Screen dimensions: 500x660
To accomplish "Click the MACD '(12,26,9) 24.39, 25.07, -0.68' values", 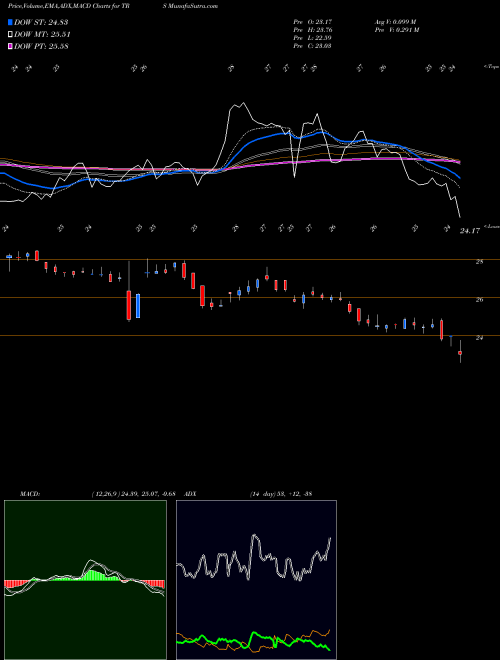I will [133, 494].
